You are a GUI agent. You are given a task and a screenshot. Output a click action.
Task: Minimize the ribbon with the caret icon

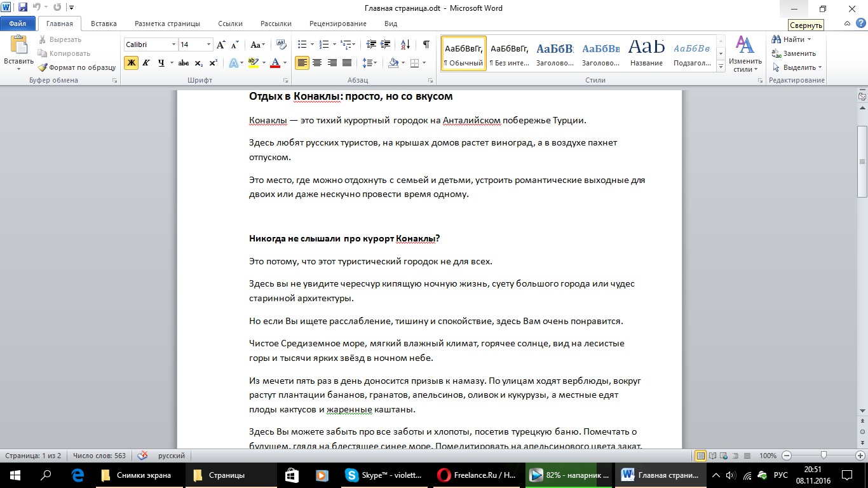click(847, 24)
